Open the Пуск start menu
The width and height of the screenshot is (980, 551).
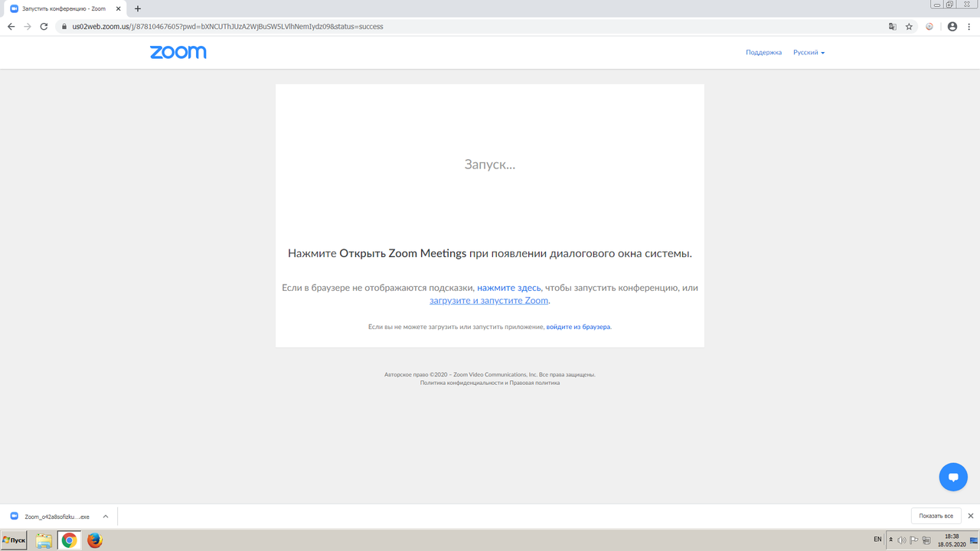pyautogui.click(x=14, y=540)
